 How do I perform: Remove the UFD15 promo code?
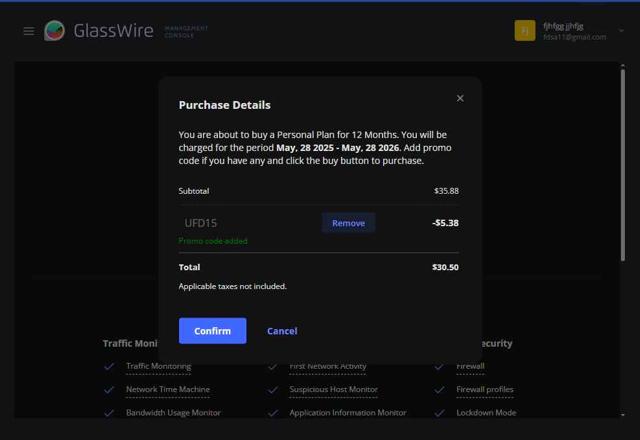[x=348, y=223]
